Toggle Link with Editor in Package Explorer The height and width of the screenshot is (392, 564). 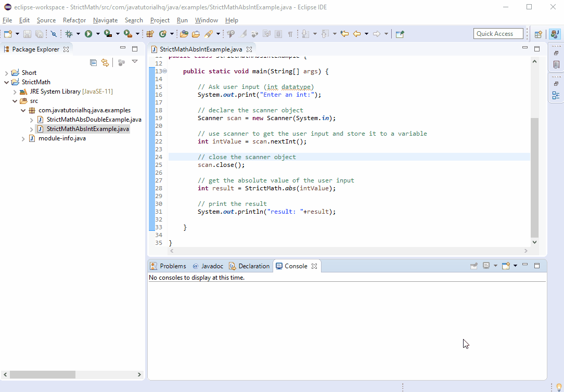tap(106, 62)
